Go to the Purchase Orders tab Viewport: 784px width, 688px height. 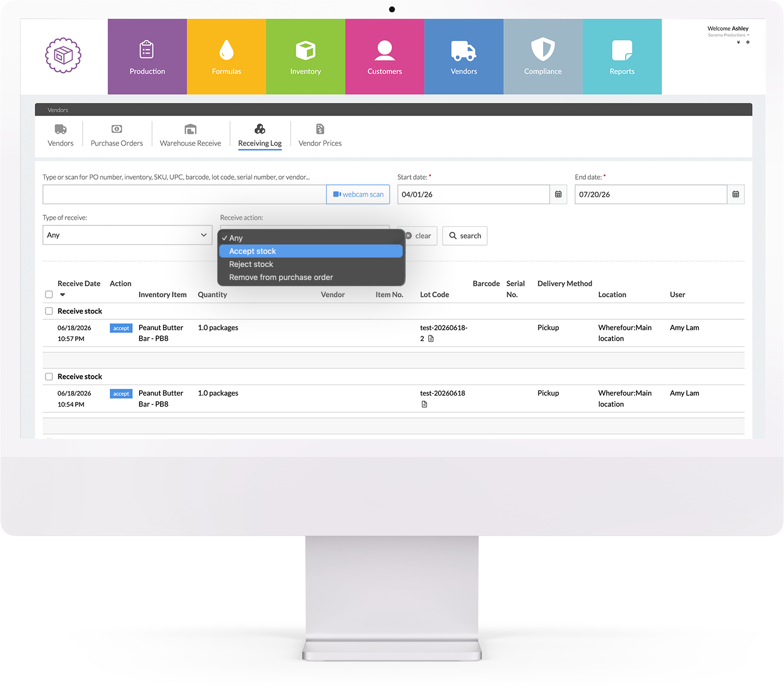click(x=117, y=136)
